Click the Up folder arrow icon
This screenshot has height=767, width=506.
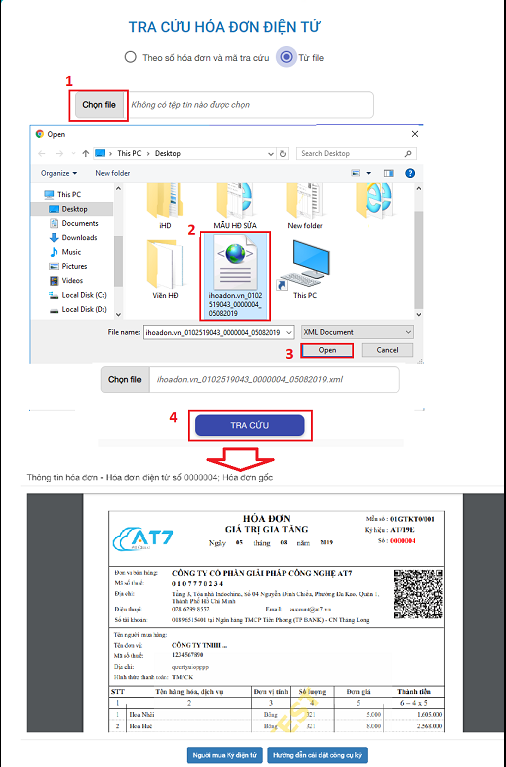(x=86, y=154)
